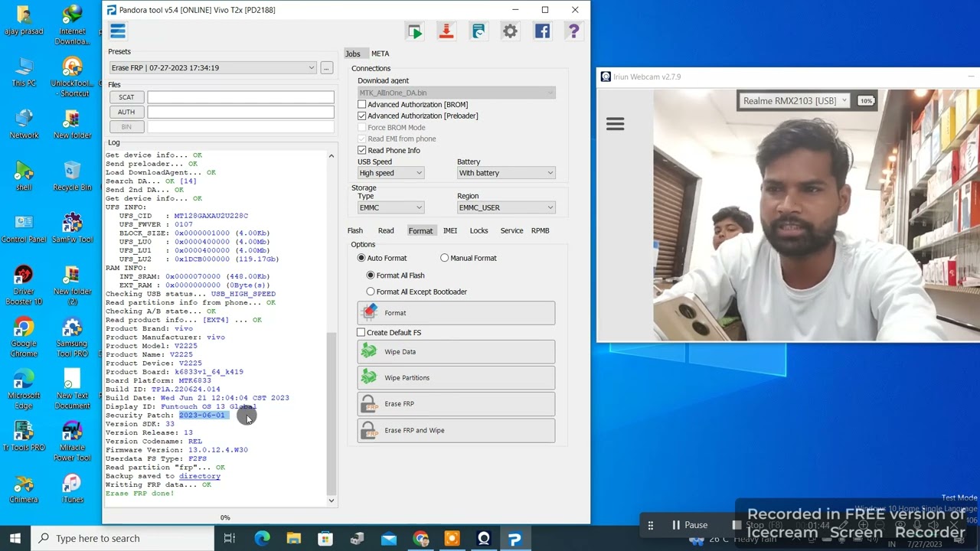Enable Create Default FS checkbox

pos(361,333)
